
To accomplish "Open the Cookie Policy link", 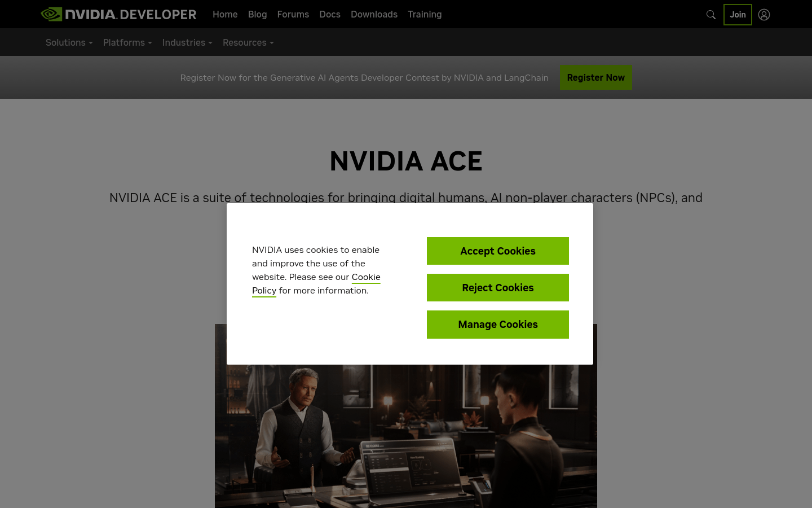I will (x=366, y=277).
